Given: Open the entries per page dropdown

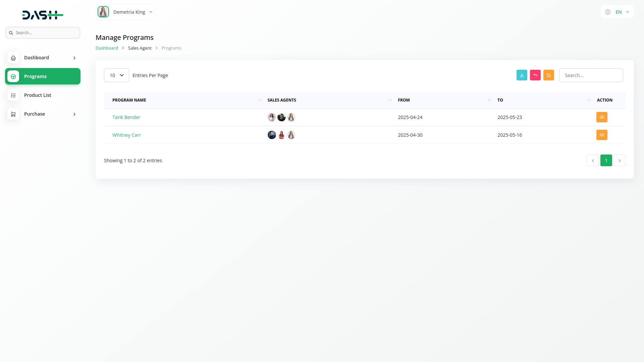Looking at the screenshot, I should pos(116,75).
